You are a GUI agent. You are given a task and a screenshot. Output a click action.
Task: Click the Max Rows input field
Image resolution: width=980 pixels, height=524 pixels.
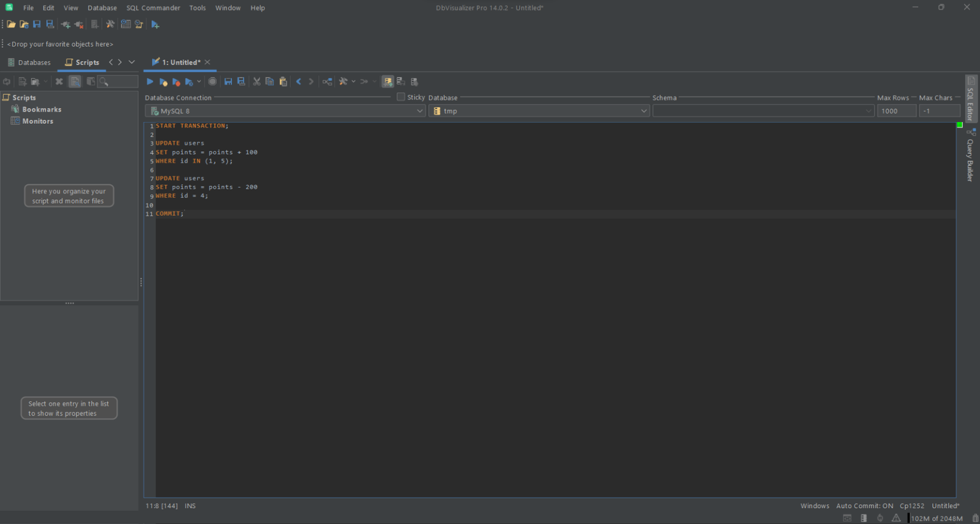tap(896, 111)
